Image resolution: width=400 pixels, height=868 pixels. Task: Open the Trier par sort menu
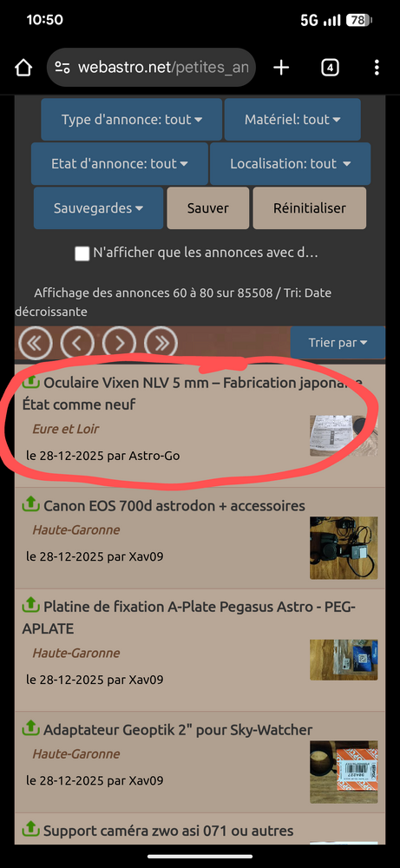tap(338, 343)
